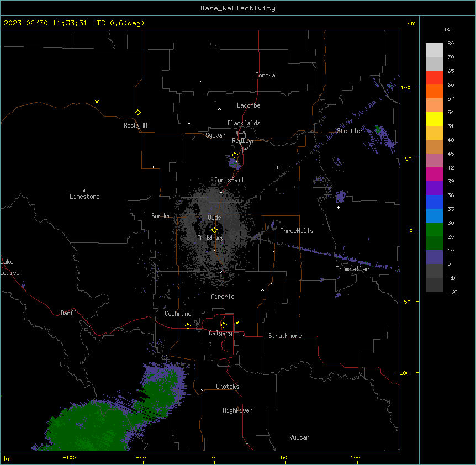
Task: Click the Stettler label
Action: click(x=350, y=131)
